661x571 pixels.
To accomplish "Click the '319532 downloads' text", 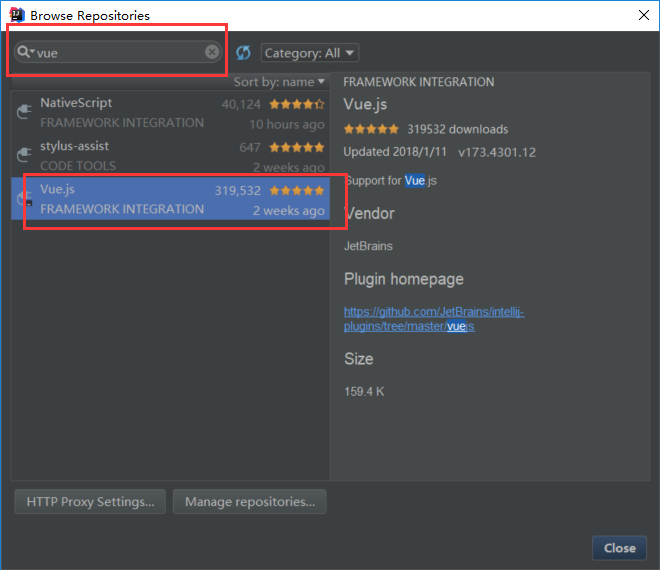I will pos(457,129).
